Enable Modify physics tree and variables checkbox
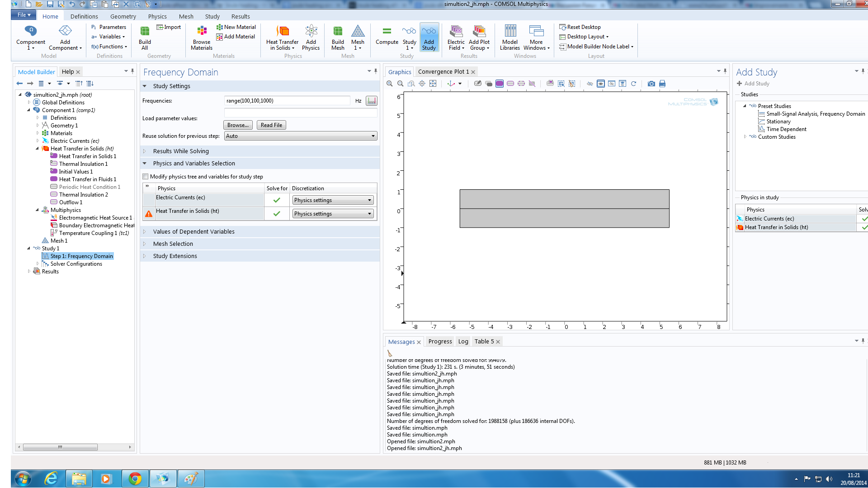Viewport: 868px width, 488px height. tap(146, 177)
